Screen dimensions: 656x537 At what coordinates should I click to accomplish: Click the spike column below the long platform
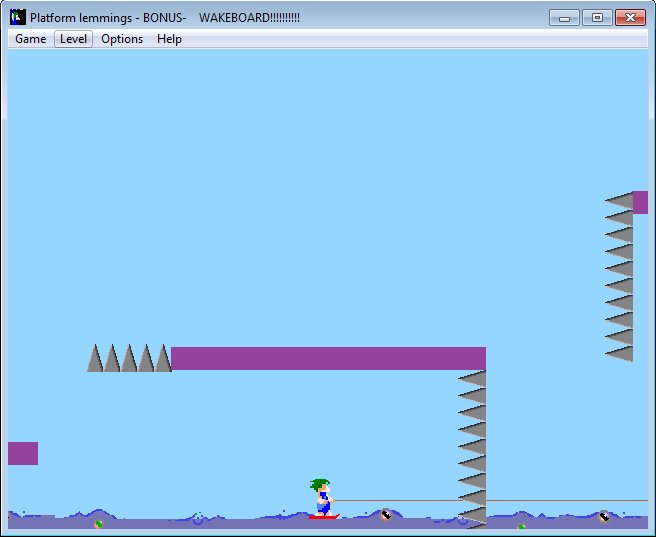[x=473, y=447]
